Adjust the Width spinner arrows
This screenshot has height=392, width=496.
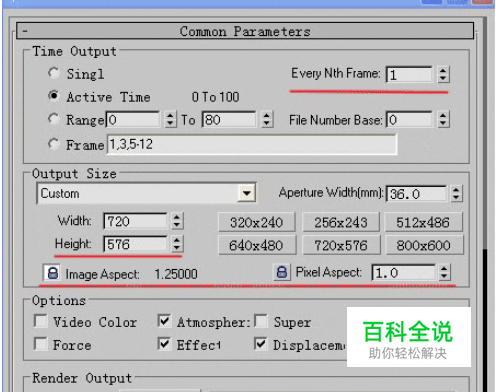(x=177, y=221)
